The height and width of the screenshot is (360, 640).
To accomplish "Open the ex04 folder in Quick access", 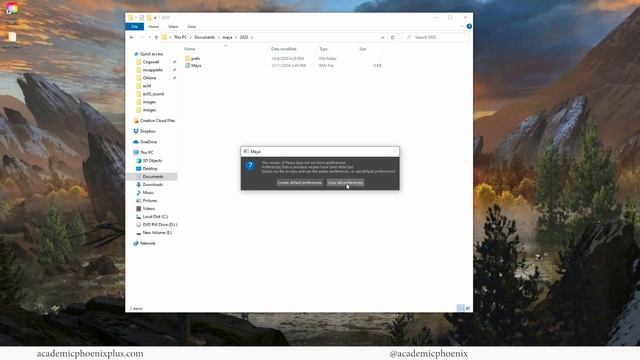I will [147, 86].
